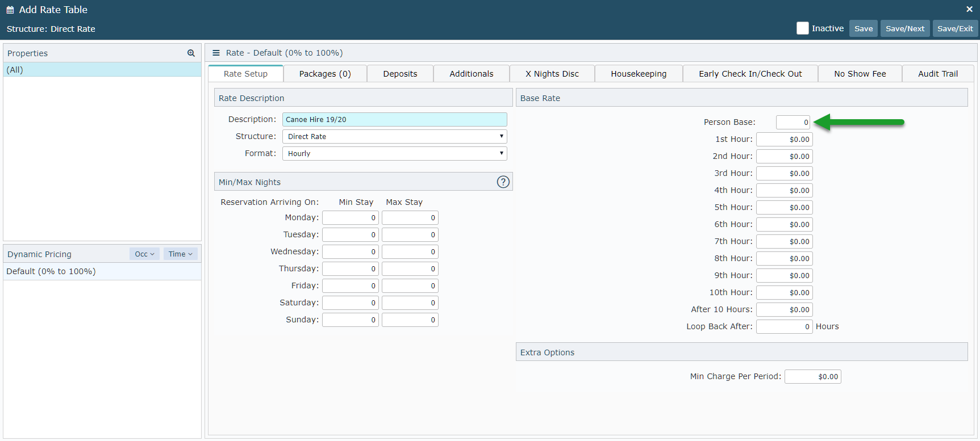Open the Min/Max Nights help question icon
Image resolution: width=980 pixels, height=441 pixels.
pos(503,182)
